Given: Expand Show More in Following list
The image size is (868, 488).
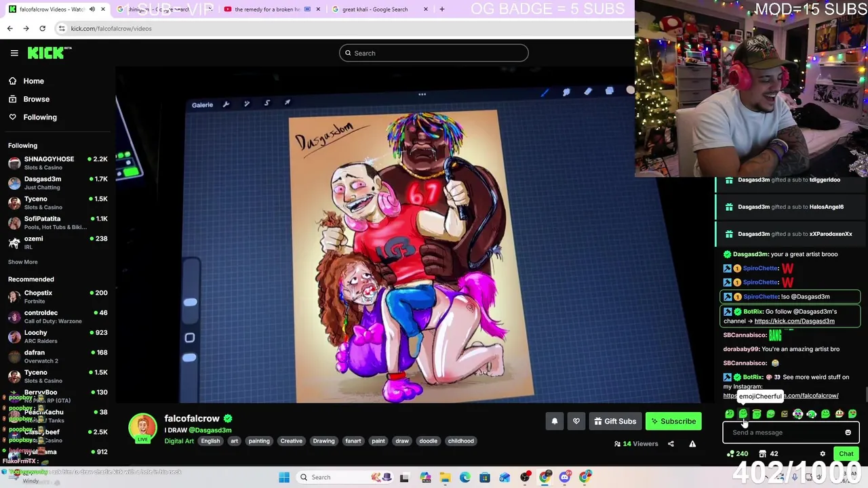Looking at the screenshot, I should pos(22,262).
